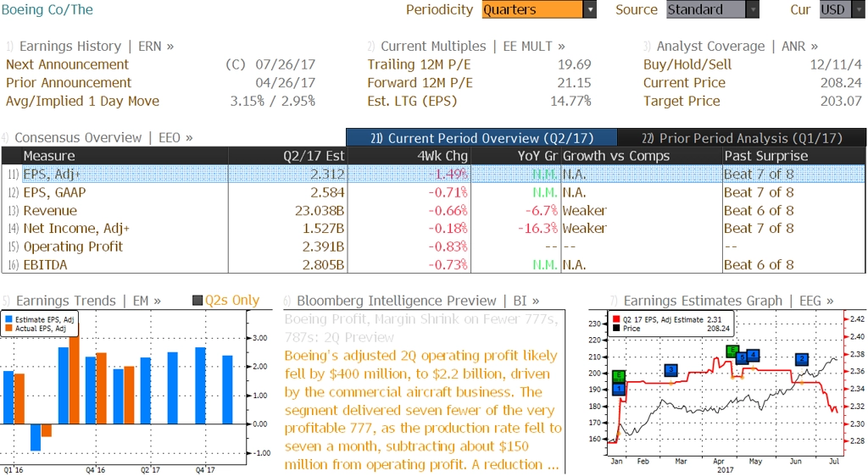
Task: Click the Standard source field
Action: 706,10
